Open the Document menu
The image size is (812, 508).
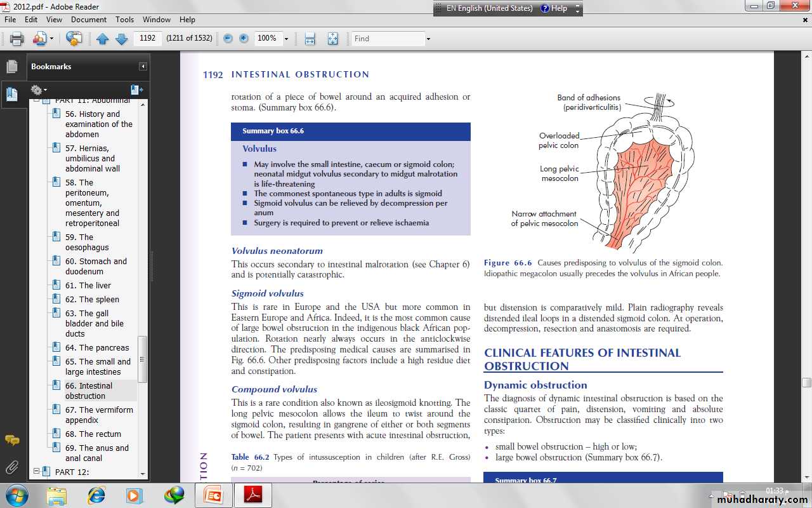(x=88, y=20)
